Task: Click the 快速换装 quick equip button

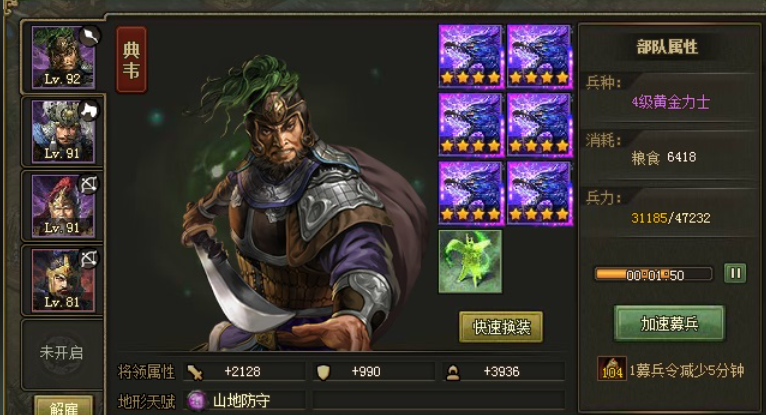Action: (x=501, y=327)
